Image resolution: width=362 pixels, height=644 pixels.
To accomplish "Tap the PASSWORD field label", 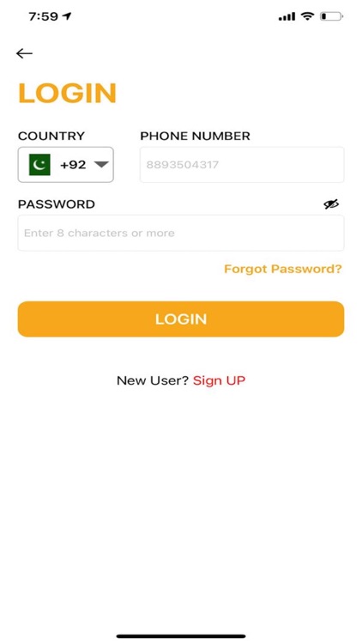I will (57, 204).
